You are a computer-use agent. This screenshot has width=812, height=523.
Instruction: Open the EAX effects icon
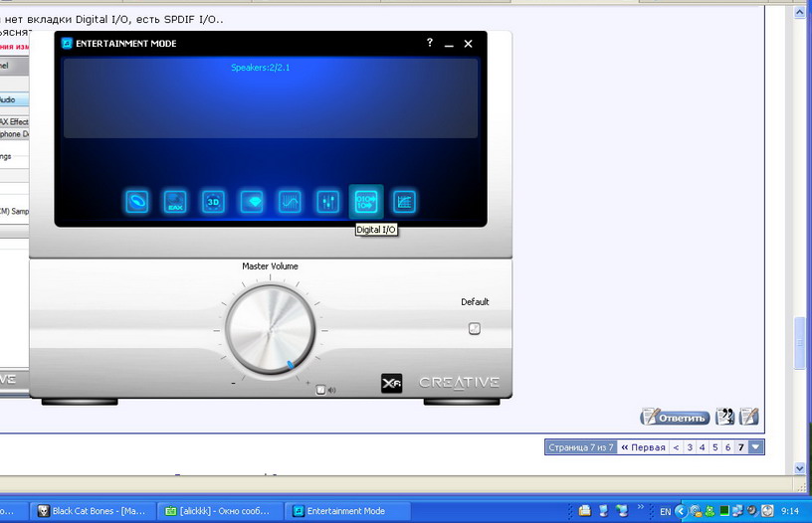pyautogui.click(x=175, y=201)
